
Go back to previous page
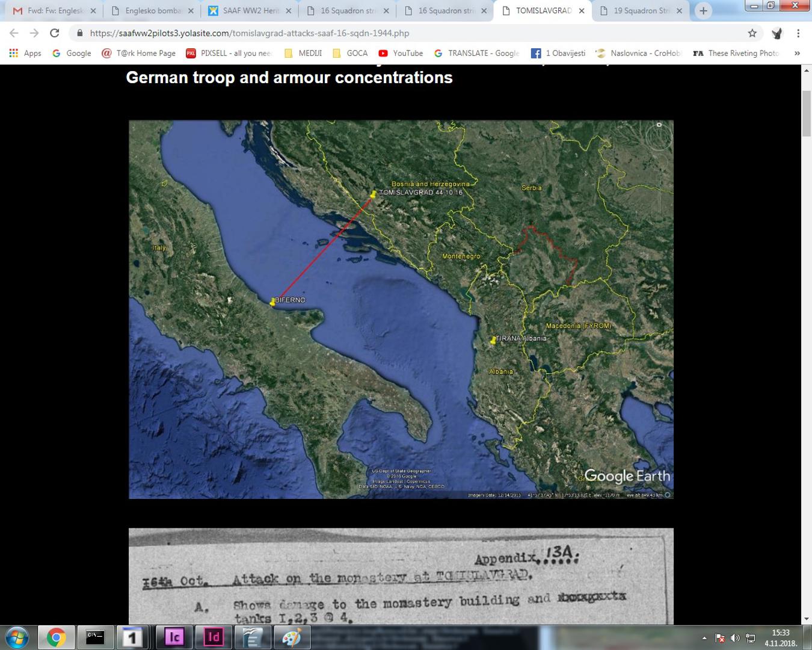(14, 33)
